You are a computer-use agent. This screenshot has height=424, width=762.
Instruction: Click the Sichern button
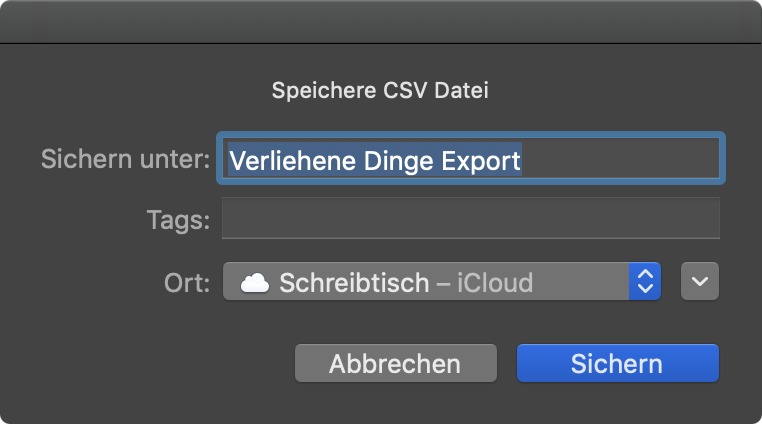pyautogui.click(x=618, y=363)
